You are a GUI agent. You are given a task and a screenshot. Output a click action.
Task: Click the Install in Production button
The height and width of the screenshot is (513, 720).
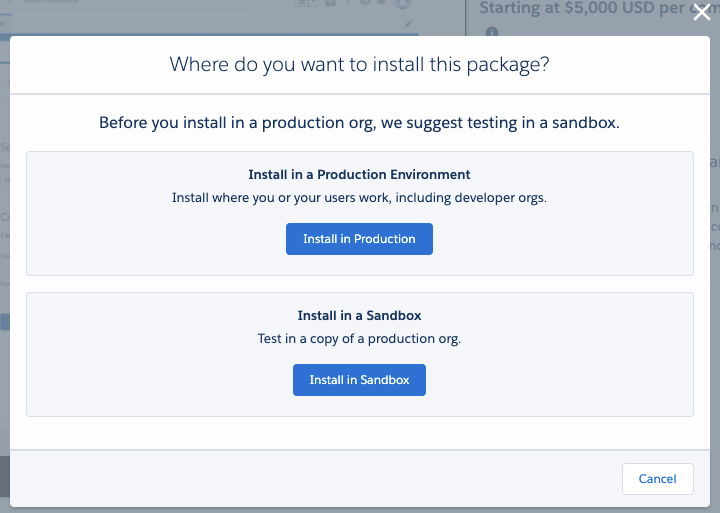(x=359, y=239)
